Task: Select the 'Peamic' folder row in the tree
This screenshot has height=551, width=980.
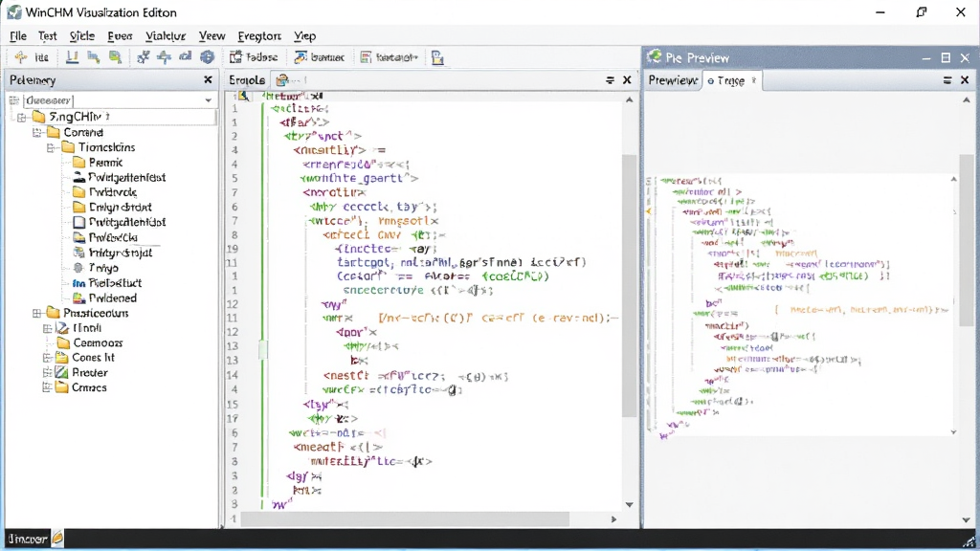Action: (98, 163)
